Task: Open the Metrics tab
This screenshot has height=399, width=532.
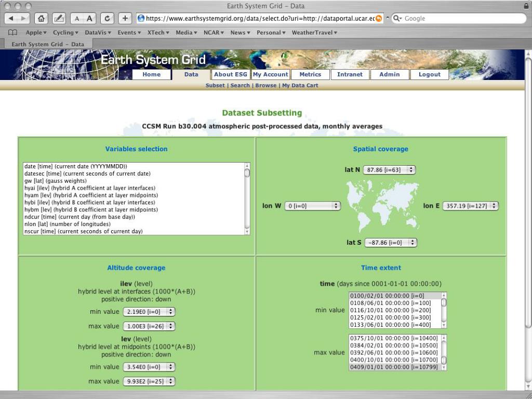Action: coord(310,74)
